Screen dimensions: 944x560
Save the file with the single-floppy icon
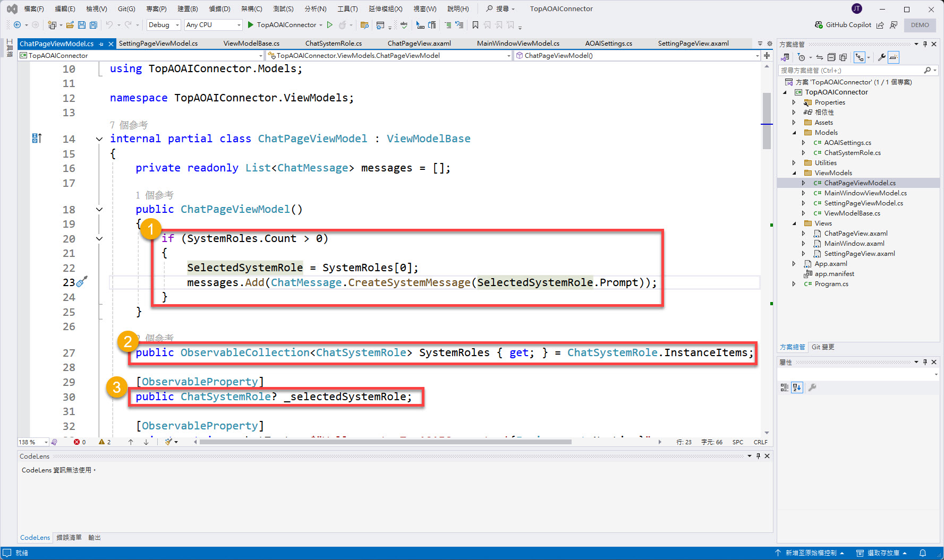click(x=82, y=25)
